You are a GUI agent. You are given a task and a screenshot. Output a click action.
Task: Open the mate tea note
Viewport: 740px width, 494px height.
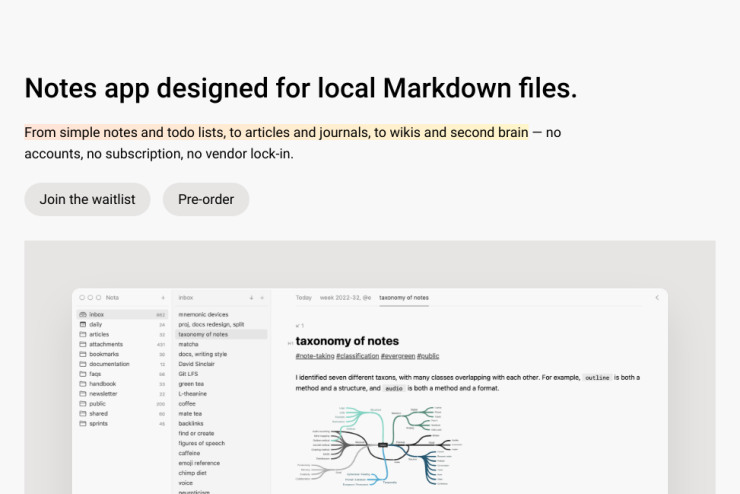pos(190,413)
